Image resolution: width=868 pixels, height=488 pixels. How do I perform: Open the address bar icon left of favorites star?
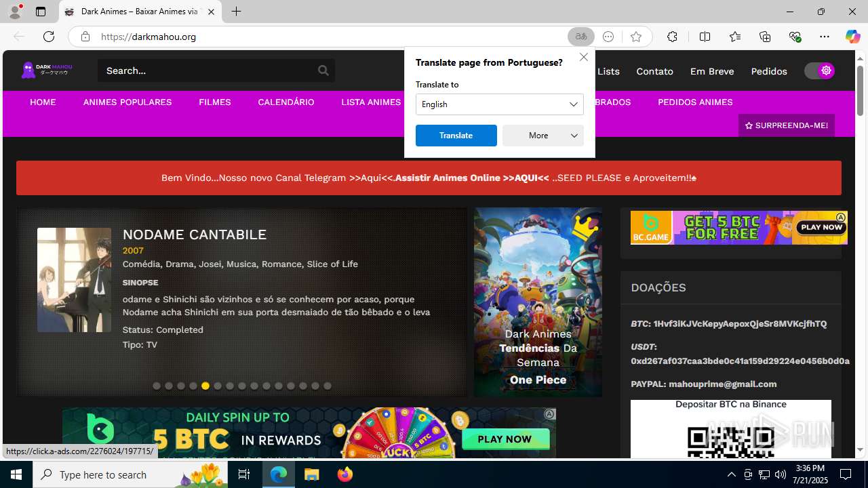pyautogui.click(x=608, y=37)
